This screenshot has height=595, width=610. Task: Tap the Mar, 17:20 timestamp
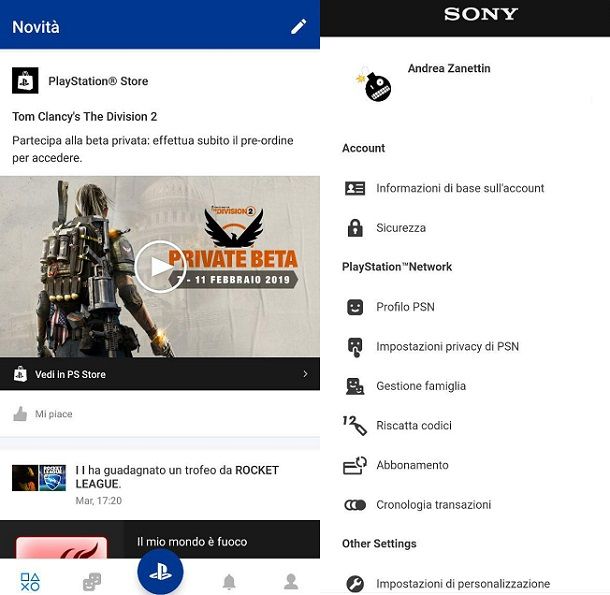pyautogui.click(x=98, y=500)
